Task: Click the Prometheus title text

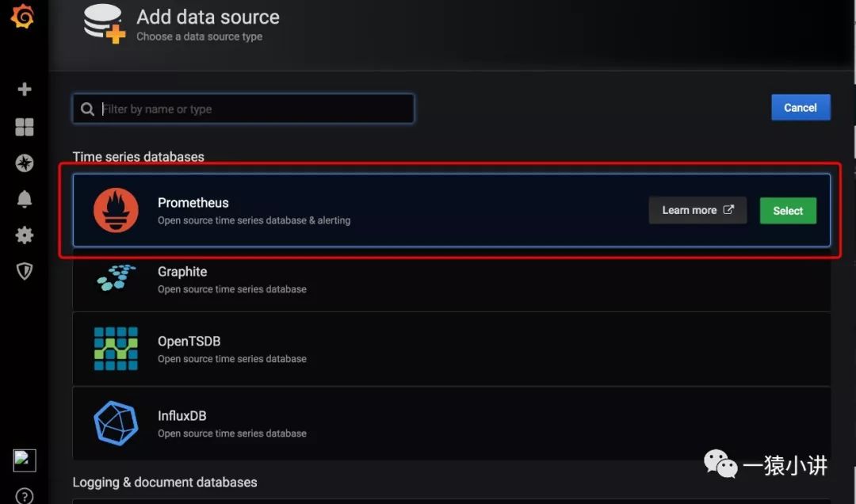Action: [193, 203]
